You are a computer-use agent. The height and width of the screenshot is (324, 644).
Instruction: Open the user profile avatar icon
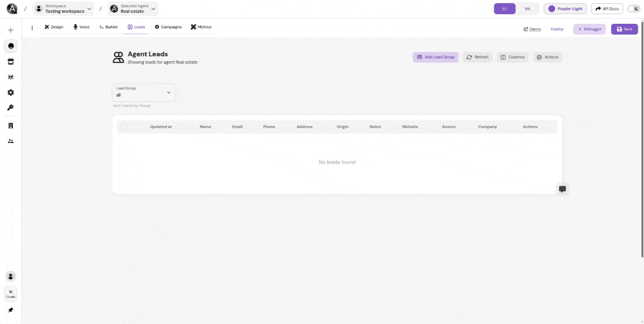point(11,276)
